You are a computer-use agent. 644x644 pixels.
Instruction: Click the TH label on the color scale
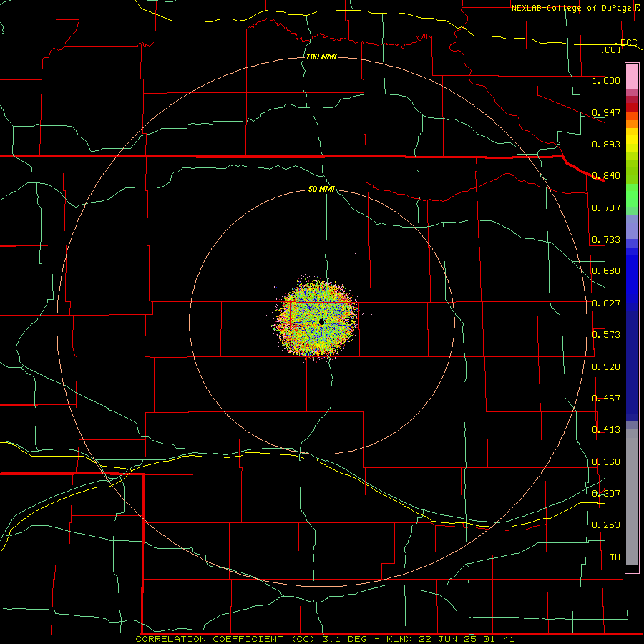click(x=615, y=557)
